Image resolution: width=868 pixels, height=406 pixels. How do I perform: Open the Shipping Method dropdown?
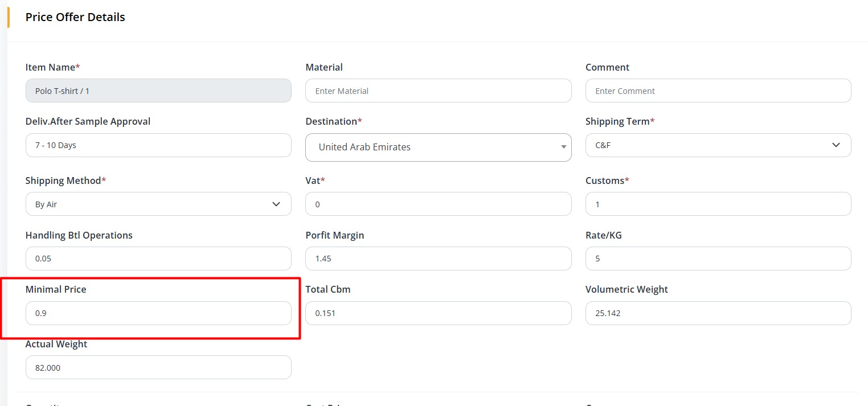point(158,204)
